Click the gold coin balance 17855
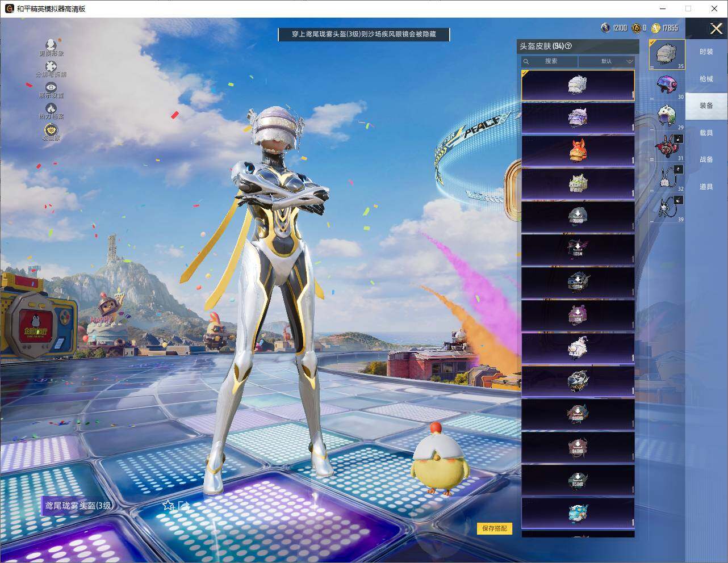Screen dimensions: 728x563 (664, 28)
